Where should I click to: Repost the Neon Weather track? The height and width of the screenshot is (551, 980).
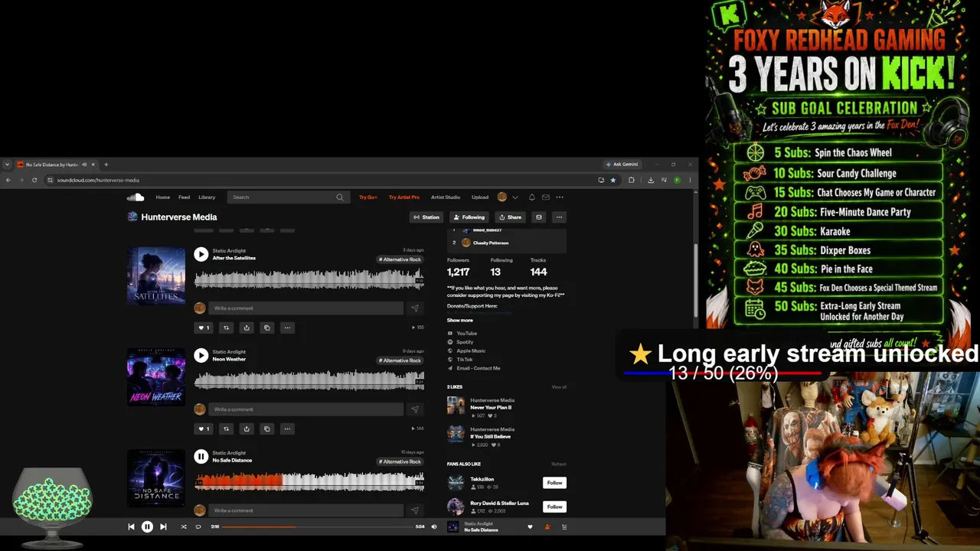coord(226,429)
